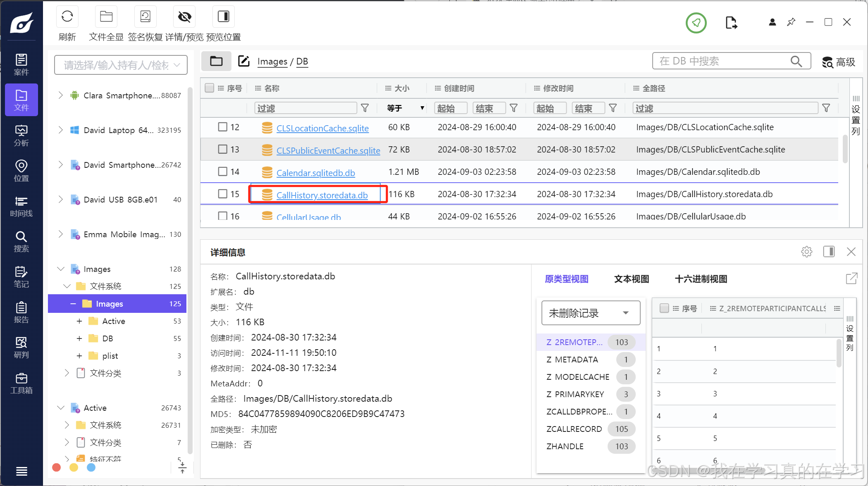868x486 pixels.
Task: Switch to the 文本视图 tab
Action: [631, 279]
